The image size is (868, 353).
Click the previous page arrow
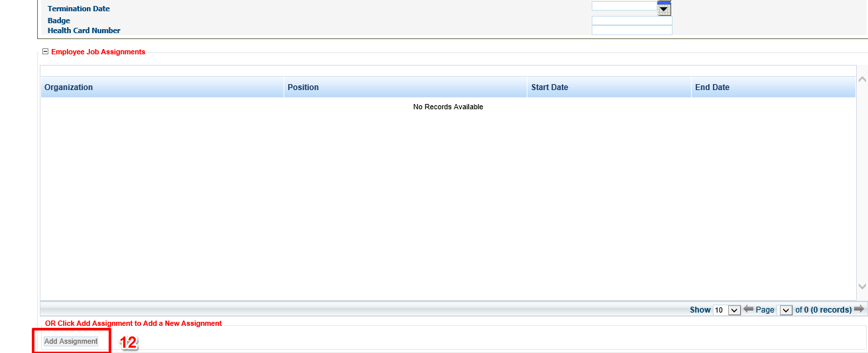click(749, 309)
